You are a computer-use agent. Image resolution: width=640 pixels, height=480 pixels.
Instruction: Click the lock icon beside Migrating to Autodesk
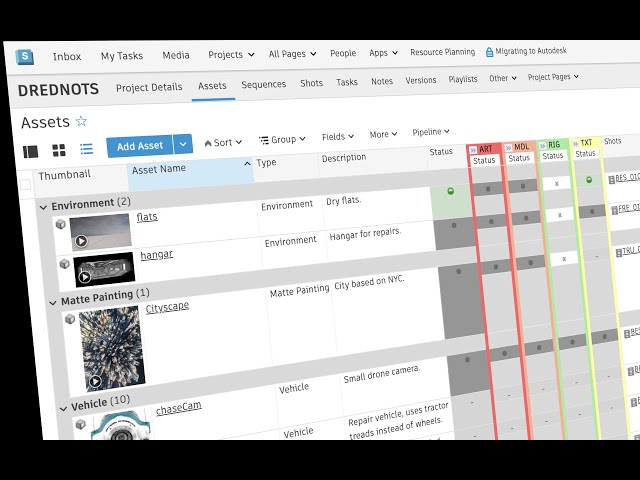coord(489,52)
